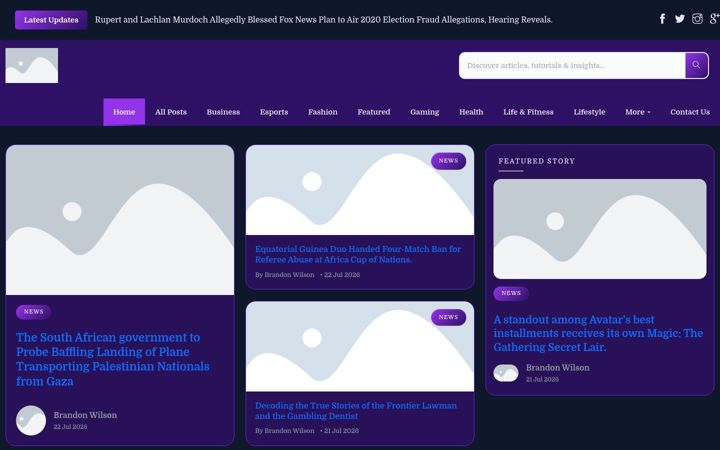Click NEWS badge on Frontier Lawman image
The image size is (720, 450).
(448, 317)
